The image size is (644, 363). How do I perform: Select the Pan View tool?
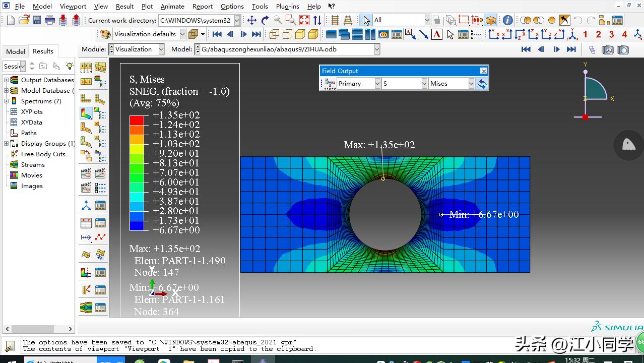(252, 20)
